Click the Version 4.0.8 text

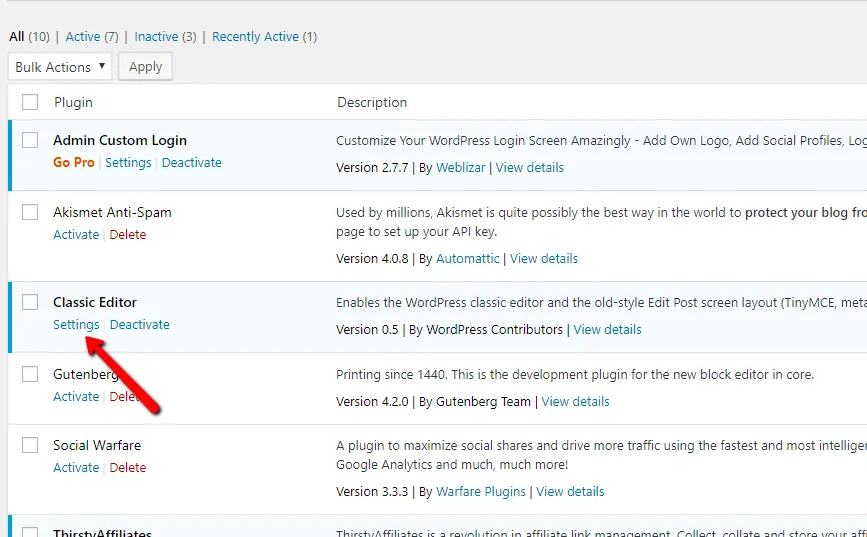tap(372, 258)
